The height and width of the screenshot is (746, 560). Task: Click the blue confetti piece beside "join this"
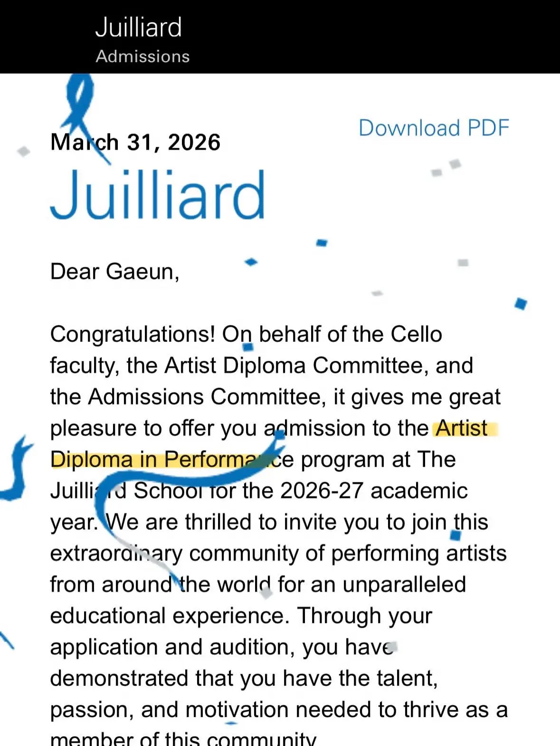pyautogui.click(x=456, y=535)
